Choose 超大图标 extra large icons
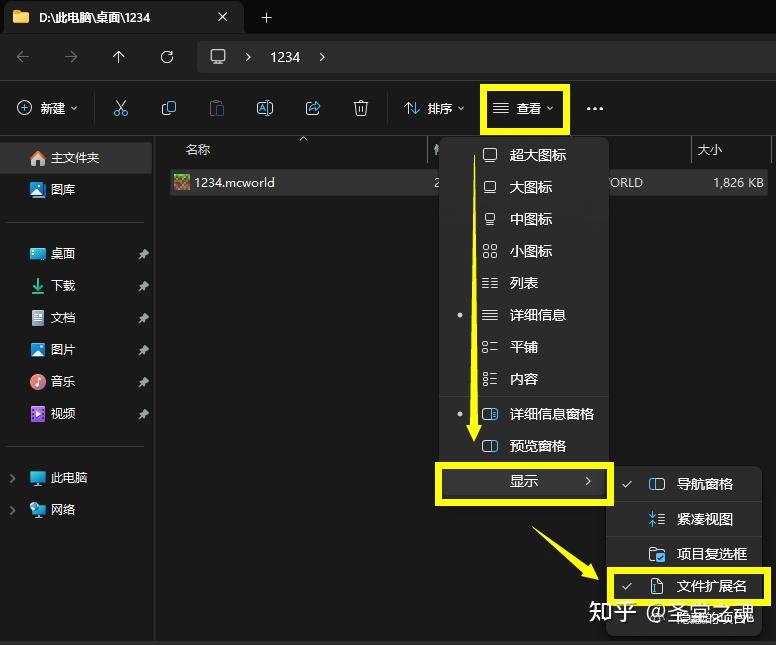 click(524, 155)
